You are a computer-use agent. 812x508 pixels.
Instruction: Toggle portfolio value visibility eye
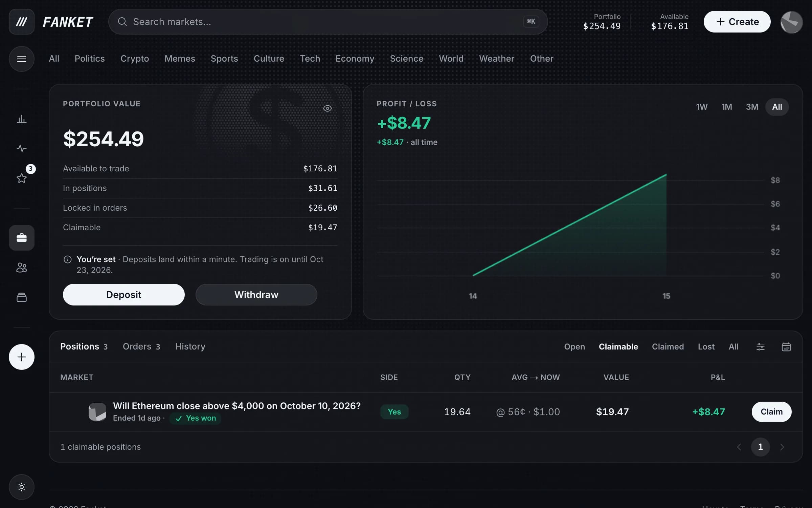[327, 108]
